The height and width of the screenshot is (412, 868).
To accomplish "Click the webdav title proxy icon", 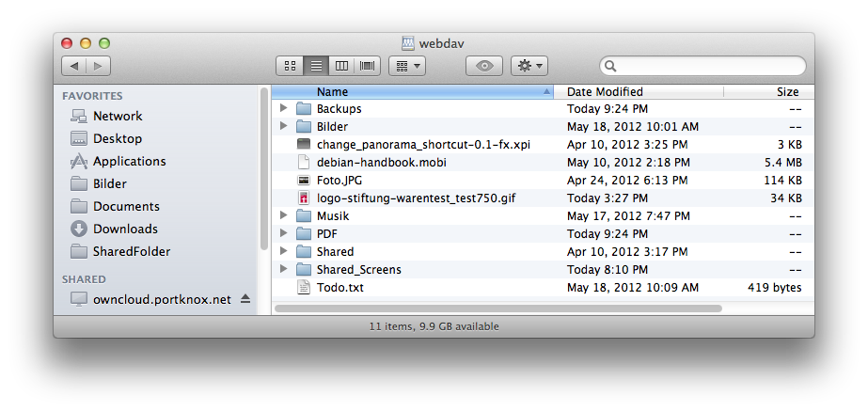I will click(x=408, y=43).
